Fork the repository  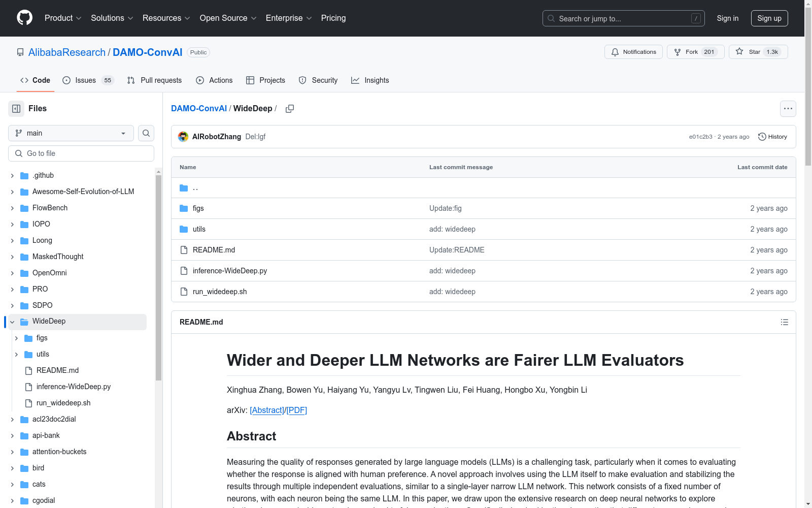695,52
